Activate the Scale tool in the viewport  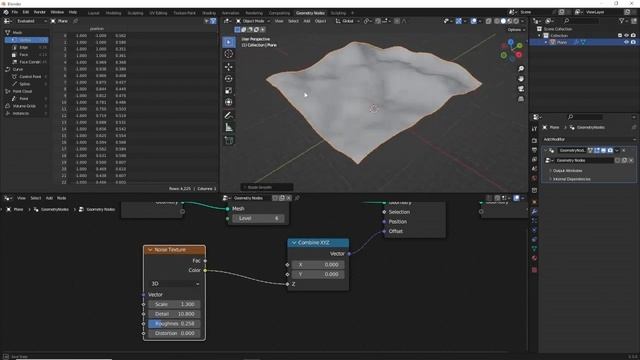coord(229,90)
